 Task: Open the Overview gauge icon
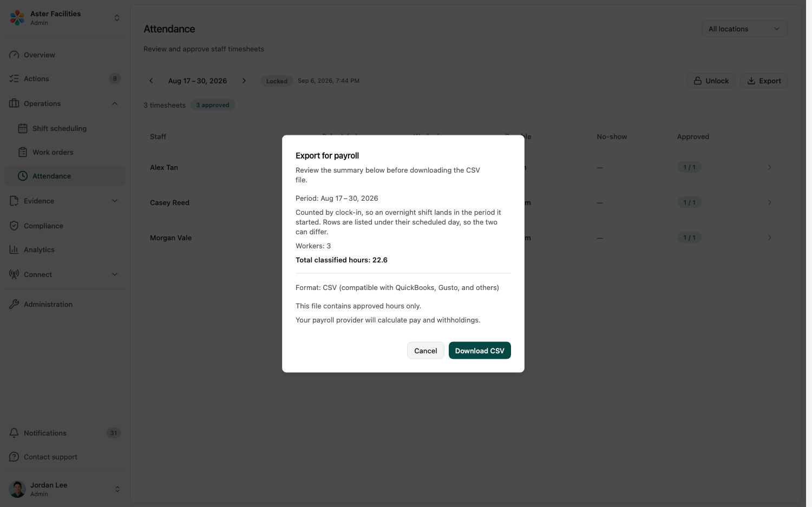14,55
